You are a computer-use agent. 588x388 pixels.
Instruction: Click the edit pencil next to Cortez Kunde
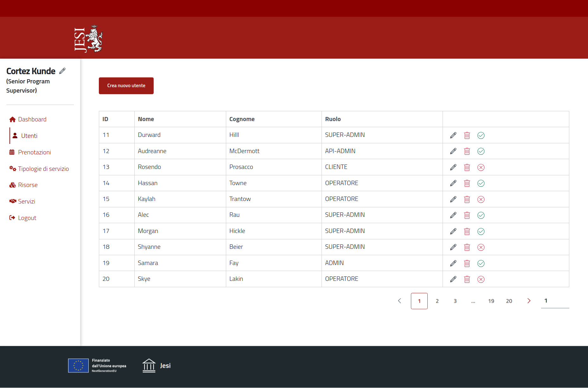(x=62, y=71)
